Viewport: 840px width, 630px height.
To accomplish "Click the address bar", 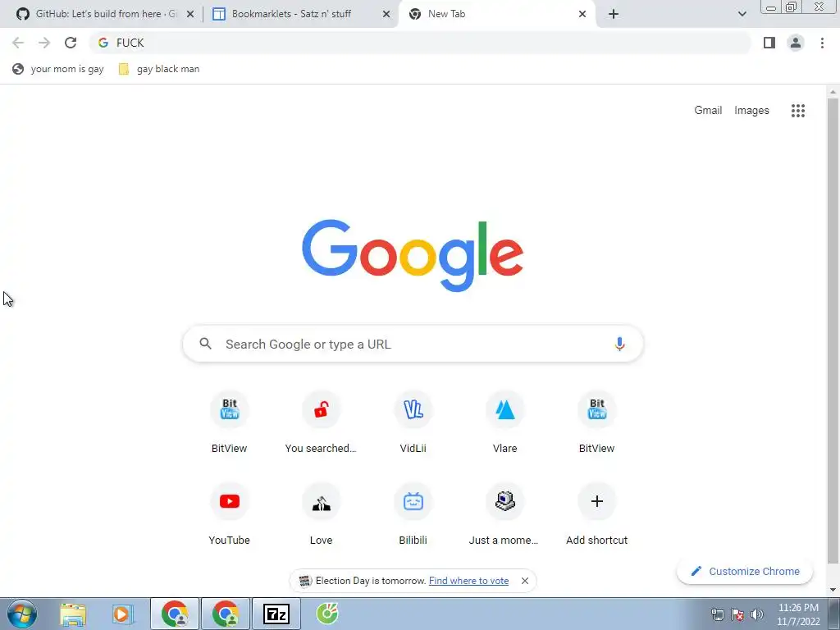I will pos(421,43).
